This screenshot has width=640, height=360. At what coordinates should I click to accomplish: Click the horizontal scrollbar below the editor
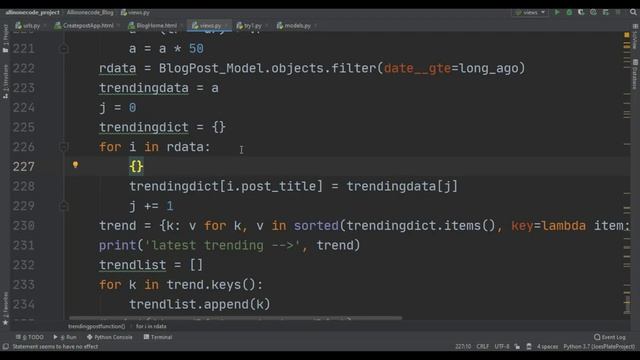[235, 318]
